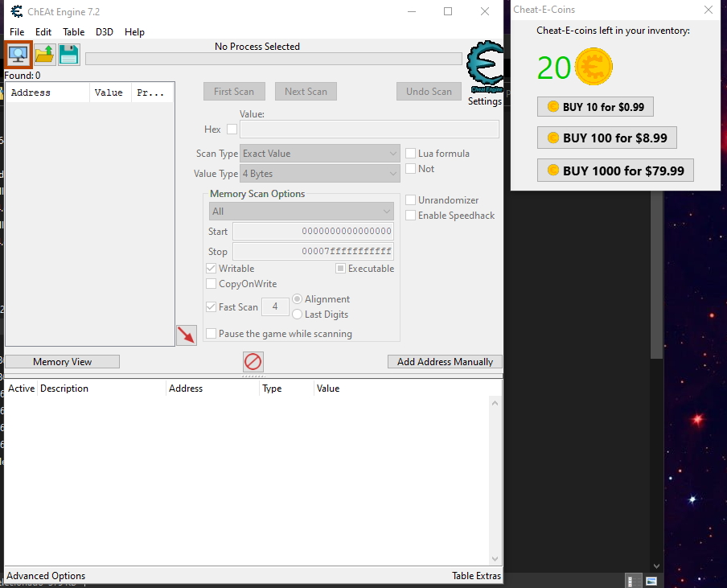727x588 pixels.
Task: Open Table Extras
Action: [x=477, y=576]
